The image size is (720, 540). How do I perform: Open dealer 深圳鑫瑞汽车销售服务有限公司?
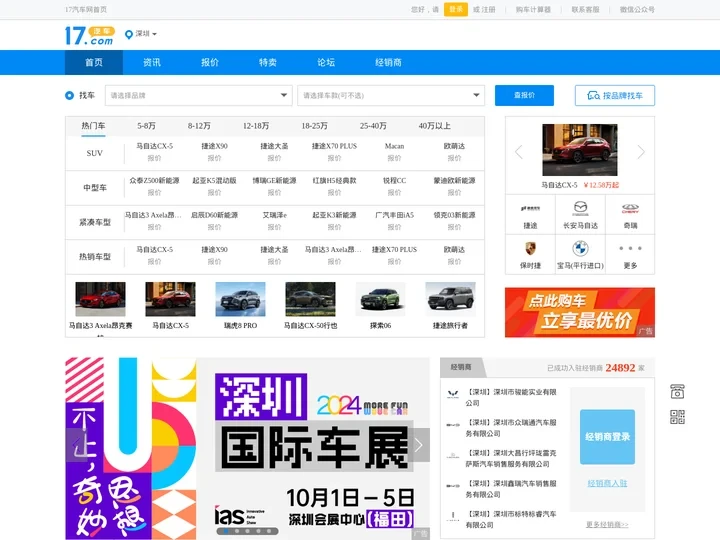[x=511, y=489]
